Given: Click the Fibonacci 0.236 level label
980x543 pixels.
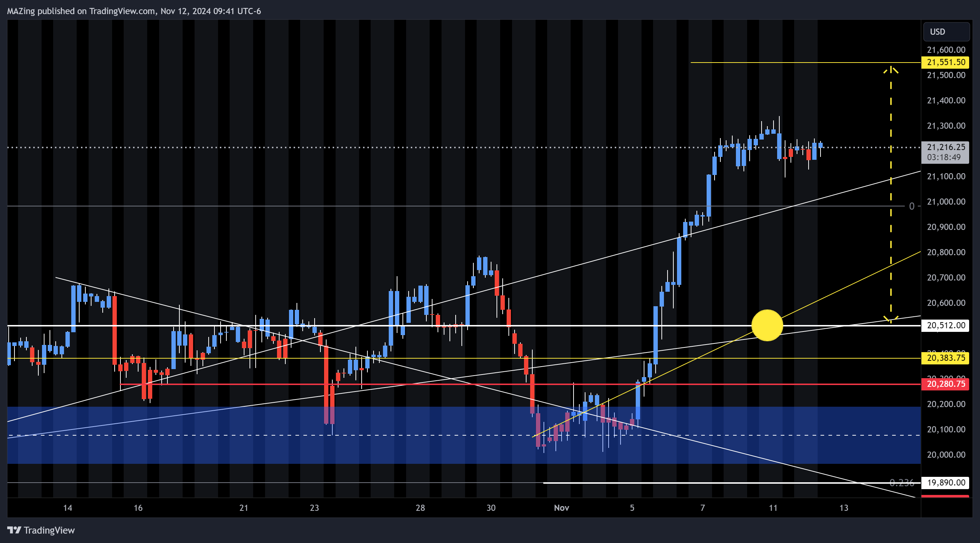Looking at the screenshot, I should click(x=902, y=483).
